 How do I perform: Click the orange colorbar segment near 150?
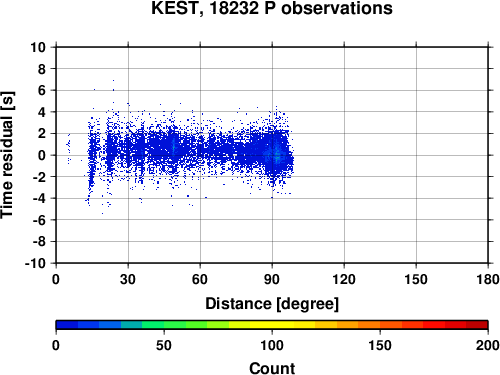[380, 325]
